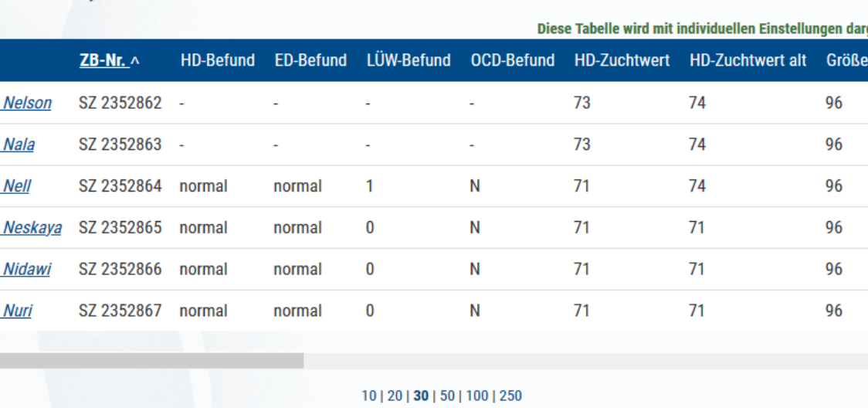Image resolution: width=868 pixels, height=408 pixels.
Task: Display 100 entries per page
Action: point(476,396)
